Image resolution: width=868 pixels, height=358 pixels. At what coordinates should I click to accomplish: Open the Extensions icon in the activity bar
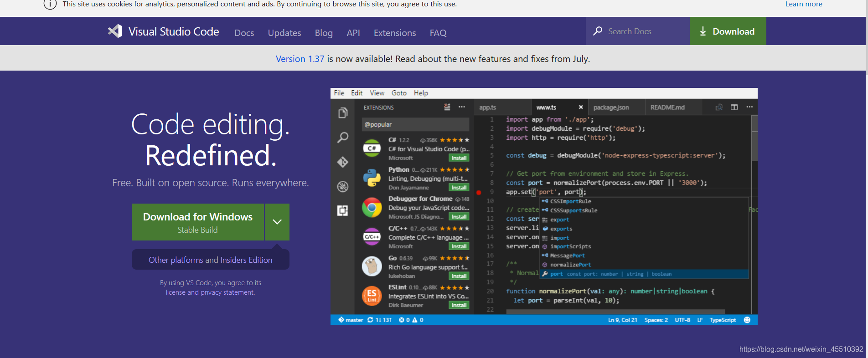(x=343, y=210)
